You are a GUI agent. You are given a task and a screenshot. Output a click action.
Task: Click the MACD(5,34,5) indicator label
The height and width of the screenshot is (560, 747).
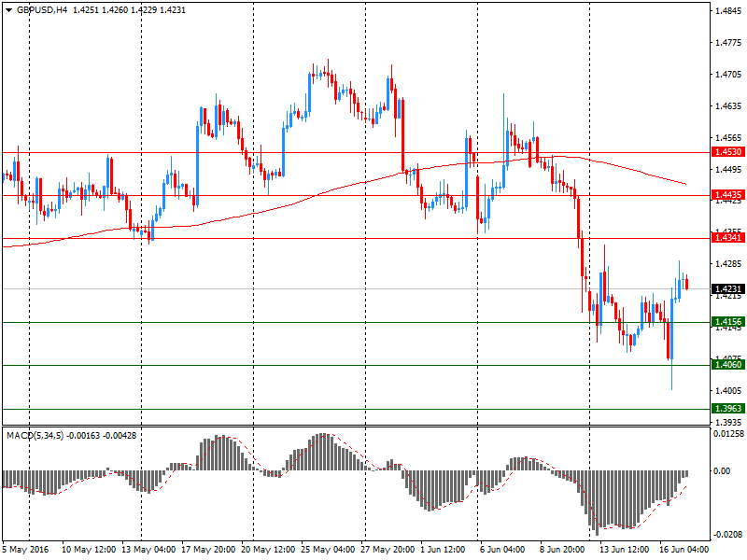click(35, 435)
